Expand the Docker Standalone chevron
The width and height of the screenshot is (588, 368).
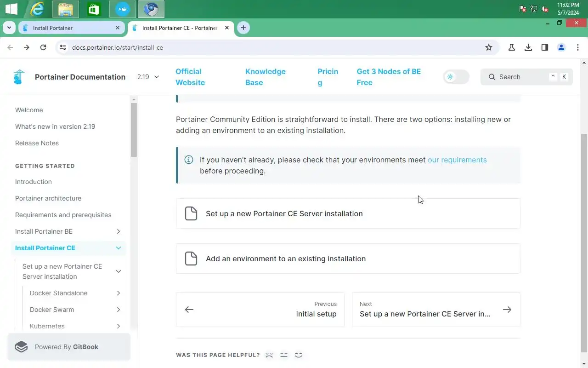click(119, 293)
